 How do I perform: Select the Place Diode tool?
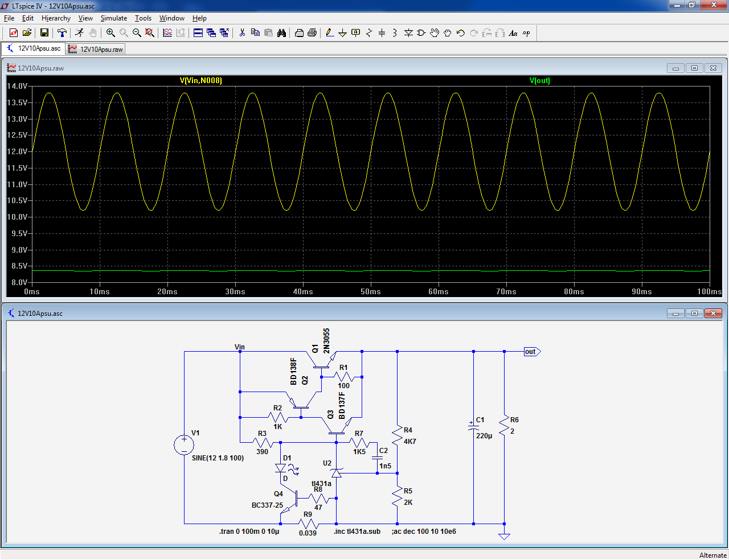[408, 33]
